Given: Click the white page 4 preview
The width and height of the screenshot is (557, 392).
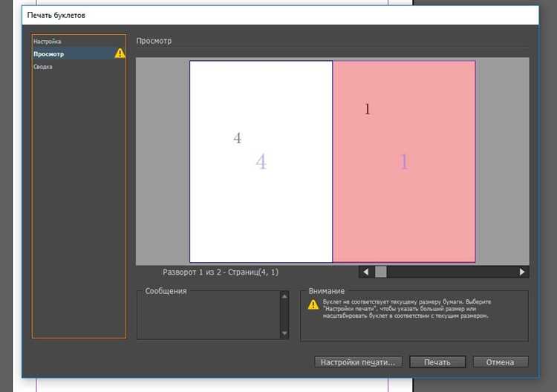Looking at the screenshot, I should (x=261, y=162).
